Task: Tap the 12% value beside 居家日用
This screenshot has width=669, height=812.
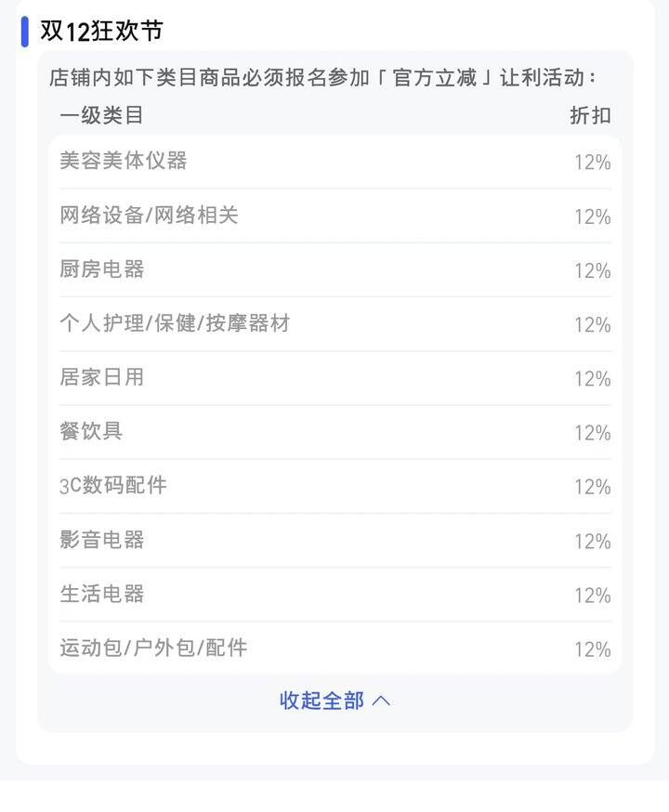Action: pyautogui.click(x=592, y=379)
